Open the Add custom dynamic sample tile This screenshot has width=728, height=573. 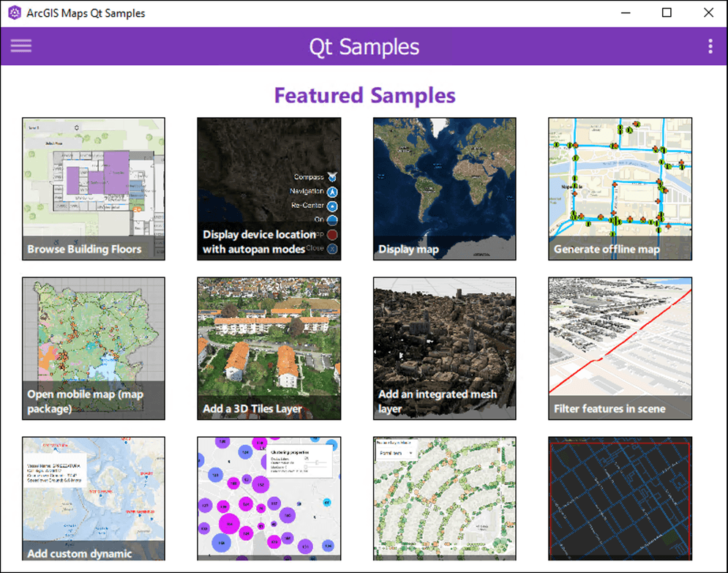click(x=94, y=498)
